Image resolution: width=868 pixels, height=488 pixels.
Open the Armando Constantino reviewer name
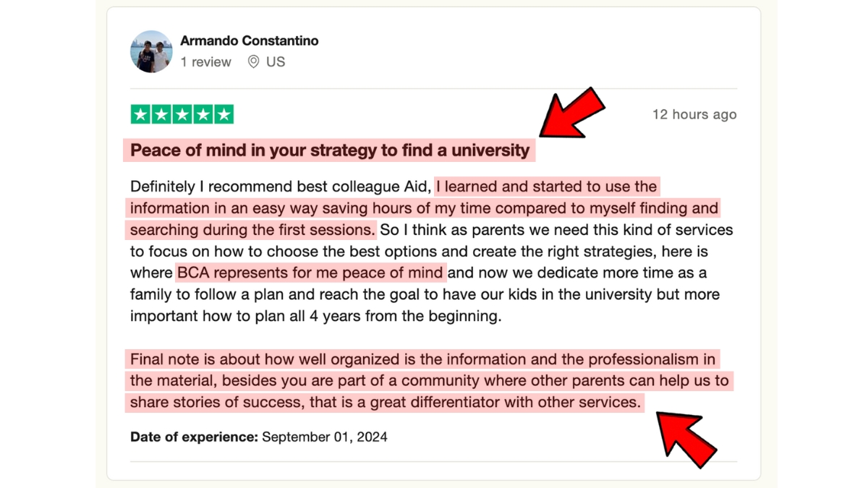250,40
